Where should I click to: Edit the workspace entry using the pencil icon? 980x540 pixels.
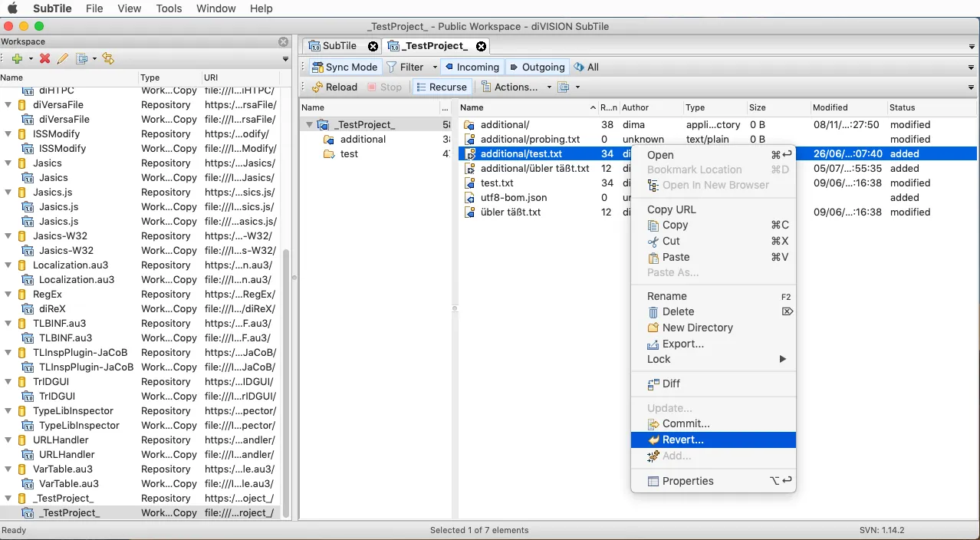[63, 58]
